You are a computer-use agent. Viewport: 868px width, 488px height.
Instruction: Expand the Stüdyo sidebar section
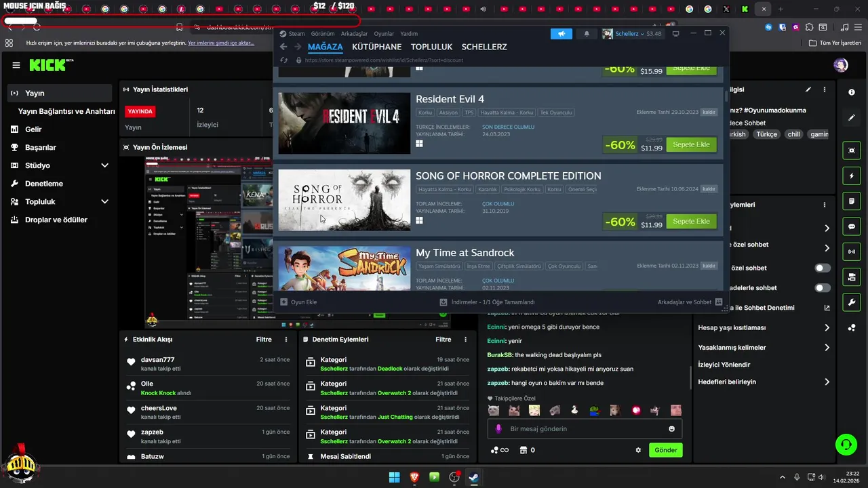point(104,165)
